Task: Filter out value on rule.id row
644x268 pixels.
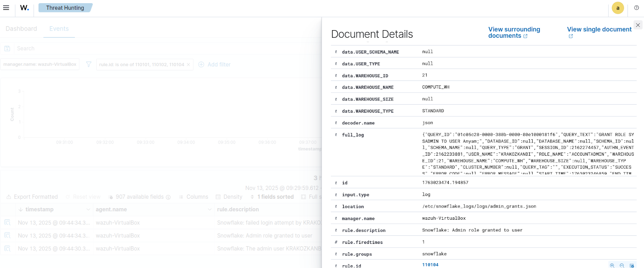Action: coord(622,265)
